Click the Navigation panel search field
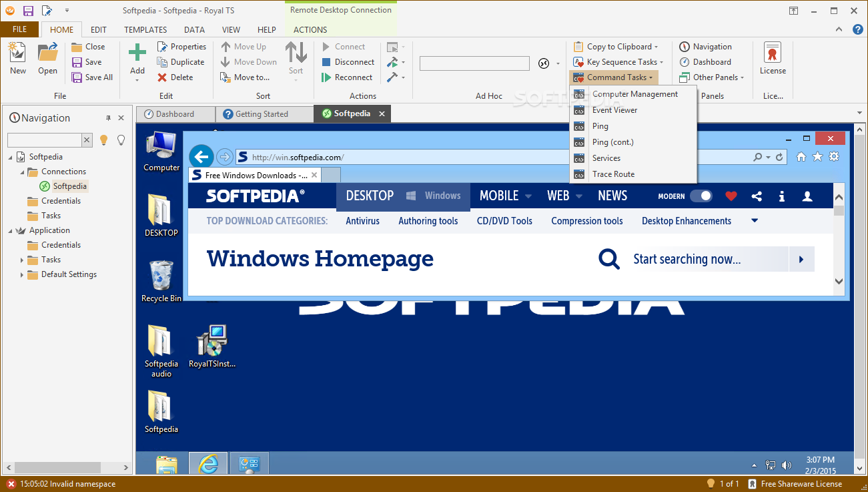This screenshot has width=868, height=492. (x=45, y=140)
